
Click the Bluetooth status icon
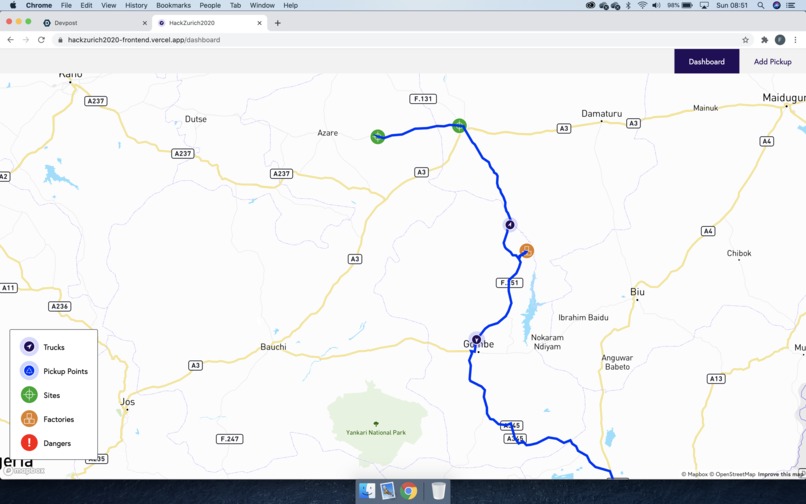[x=628, y=5]
